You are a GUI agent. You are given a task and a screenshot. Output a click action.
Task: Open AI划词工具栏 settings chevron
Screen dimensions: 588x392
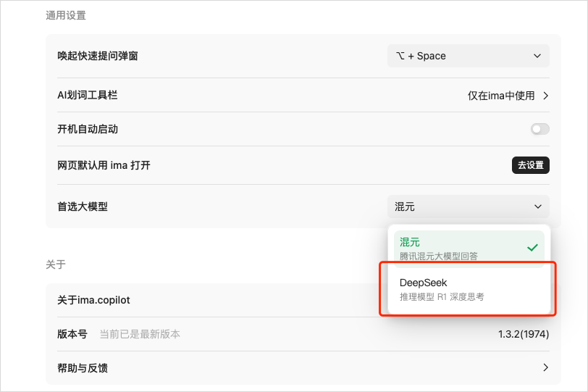pyautogui.click(x=545, y=96)
